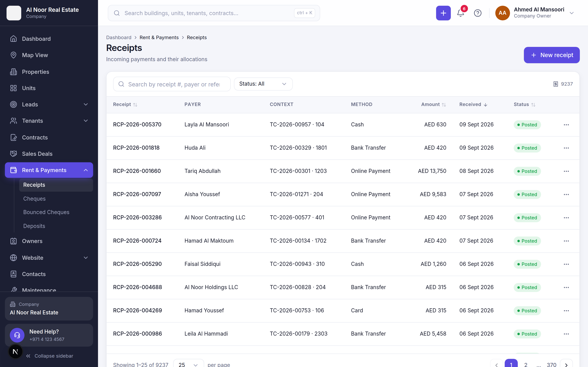Click the purple quick-add plus icon

tap(443, 13)
